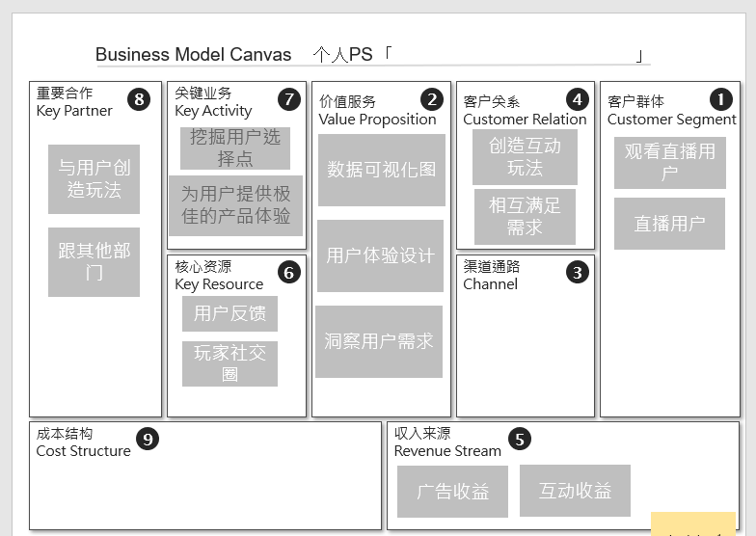Click the number 8 badge in Key Partner

pyautogui.click(x=139, y=99)
